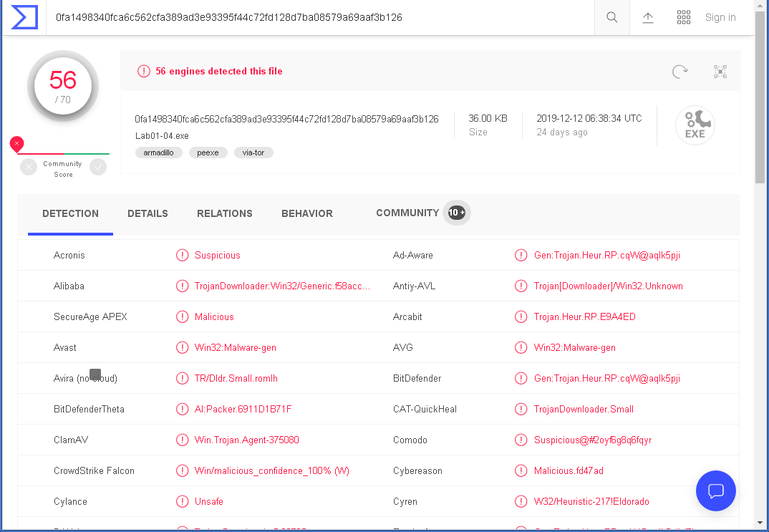Click the Avira detection alert icon

click(182, 379)
